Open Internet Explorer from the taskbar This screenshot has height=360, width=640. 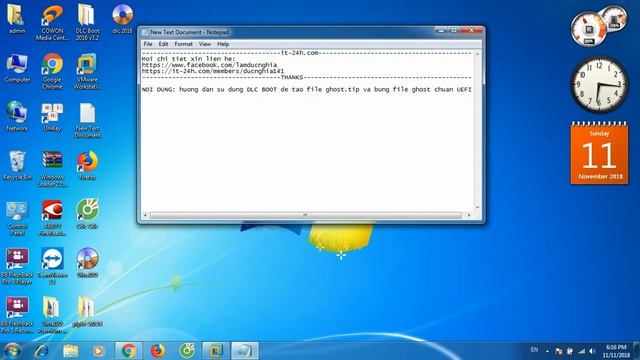(x=42, y=351)
